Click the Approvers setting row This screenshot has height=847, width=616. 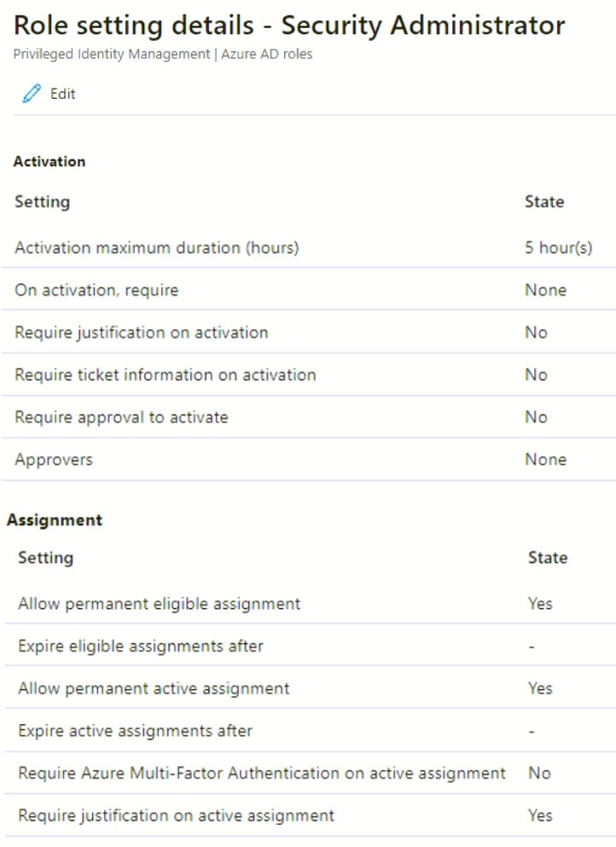[54, 460]
